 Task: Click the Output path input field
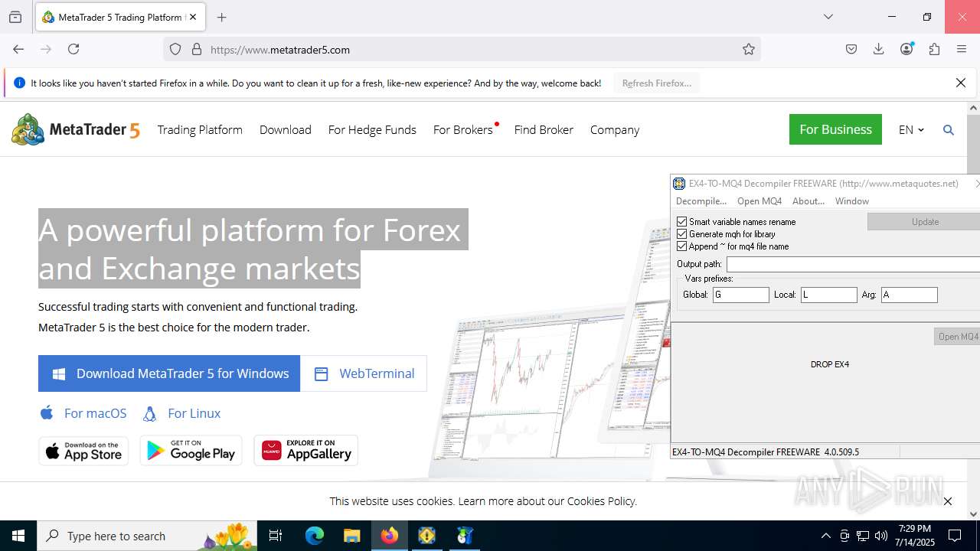[853, 264]
